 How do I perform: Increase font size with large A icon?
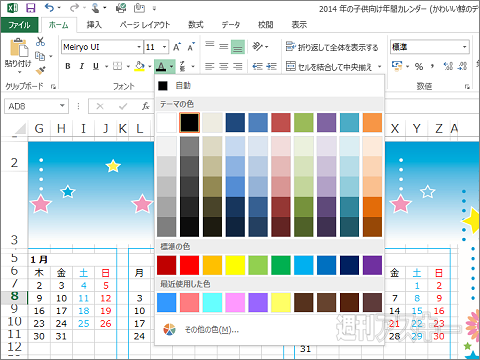(177, 47)
